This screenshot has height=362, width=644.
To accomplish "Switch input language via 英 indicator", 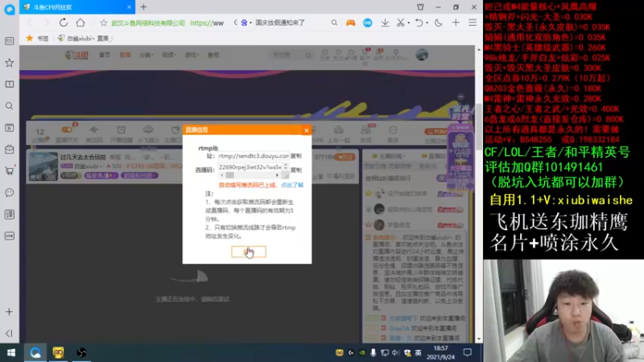I will tap(418, 352).
